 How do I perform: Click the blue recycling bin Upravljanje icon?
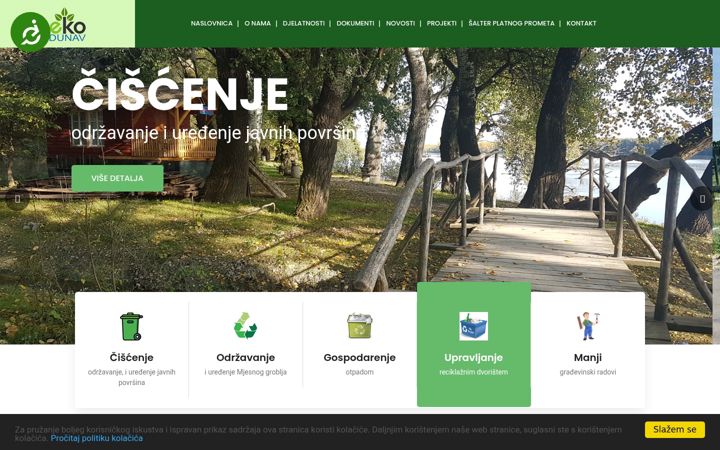tap(473, 326)
